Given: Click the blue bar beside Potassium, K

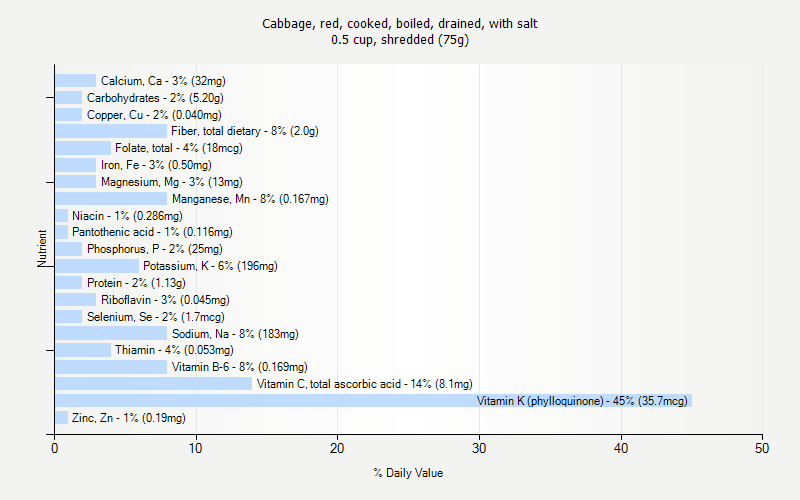Looking at the screenshot, I should click(97, 266).
